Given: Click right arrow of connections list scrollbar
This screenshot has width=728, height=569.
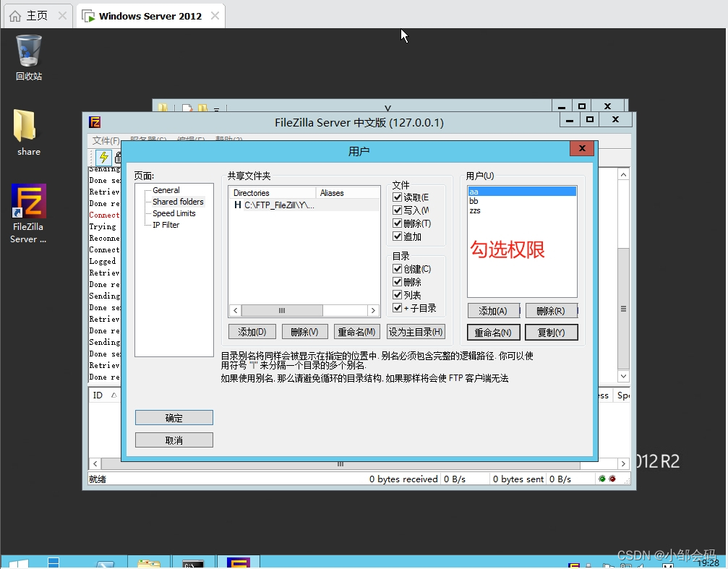Looking at the screenshot, I should [x=623, y=463].
